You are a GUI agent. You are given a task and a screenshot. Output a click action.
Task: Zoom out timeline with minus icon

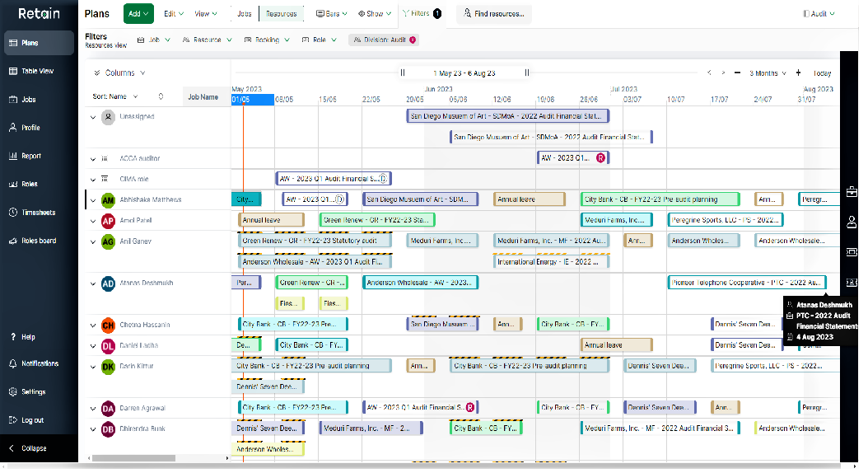coord(738,73)
